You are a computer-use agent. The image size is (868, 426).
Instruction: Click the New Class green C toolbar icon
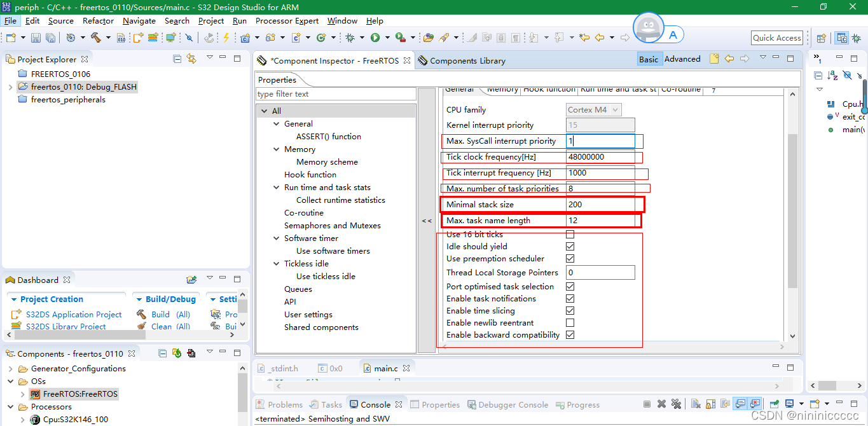pyautogui.click(x=321, y=38)
